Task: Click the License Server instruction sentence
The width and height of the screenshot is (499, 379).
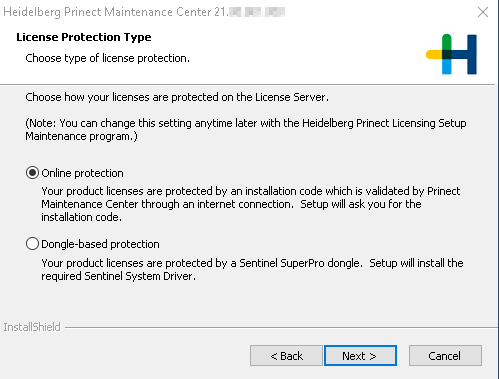Action: (177, 97)
